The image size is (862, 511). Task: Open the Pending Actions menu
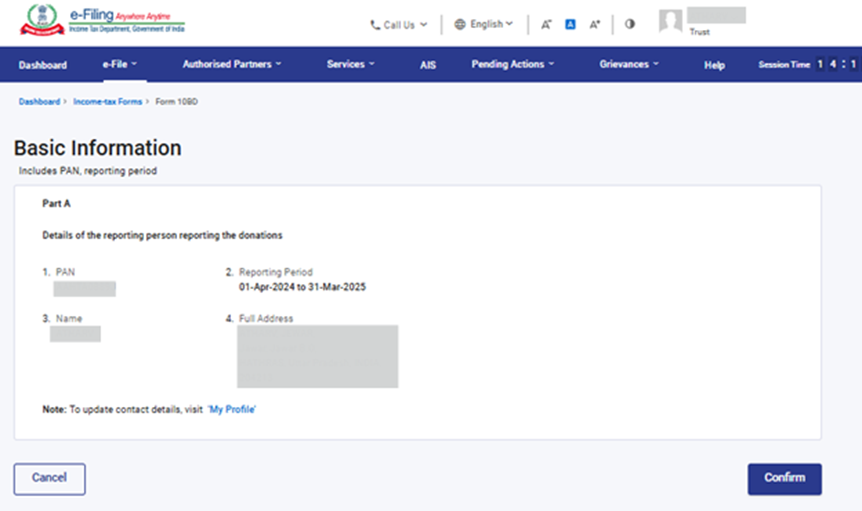(513, 65)
